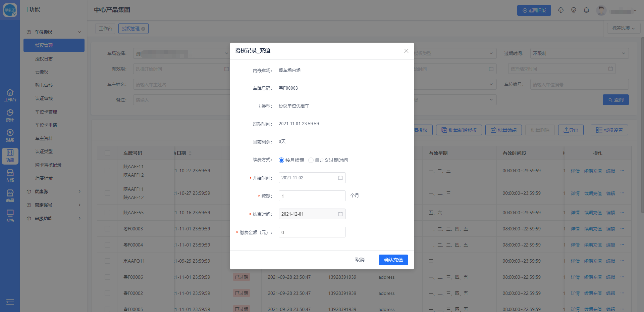Select the 自定义过期时间 radio option

pyautogui.click(x=311, y=160)
